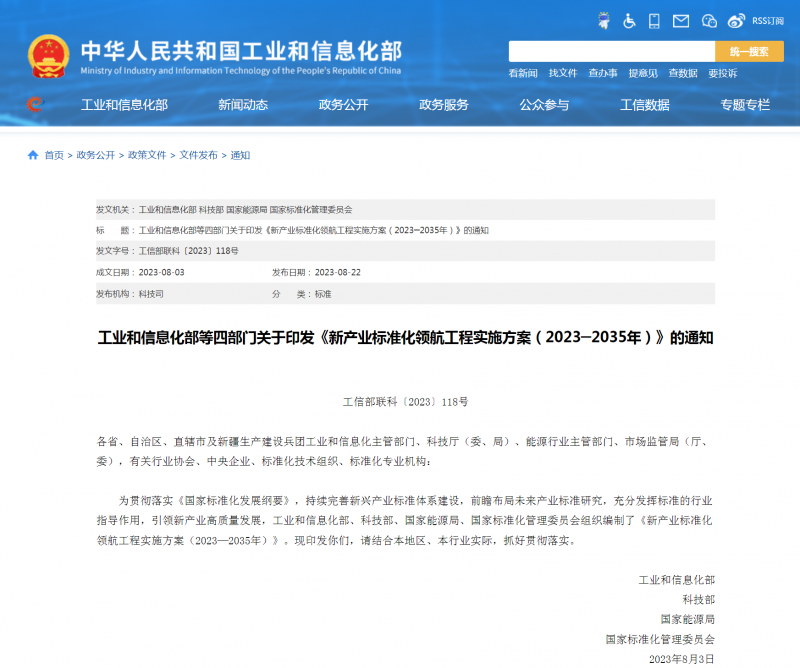Click the centered document number under headline
This screenshot has height=668, width=800.
pyautogui.click(x=406, y=402)
